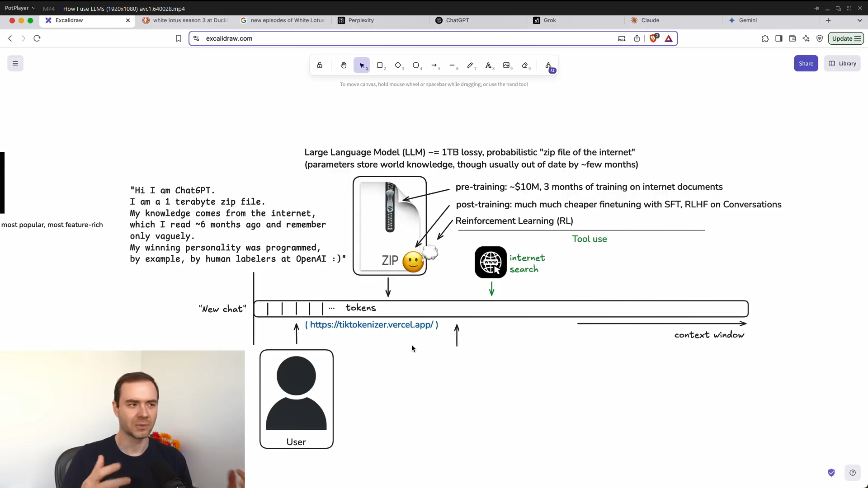
Task: Toggle the lock to keep tool active
Action: (x=320, y=65)
